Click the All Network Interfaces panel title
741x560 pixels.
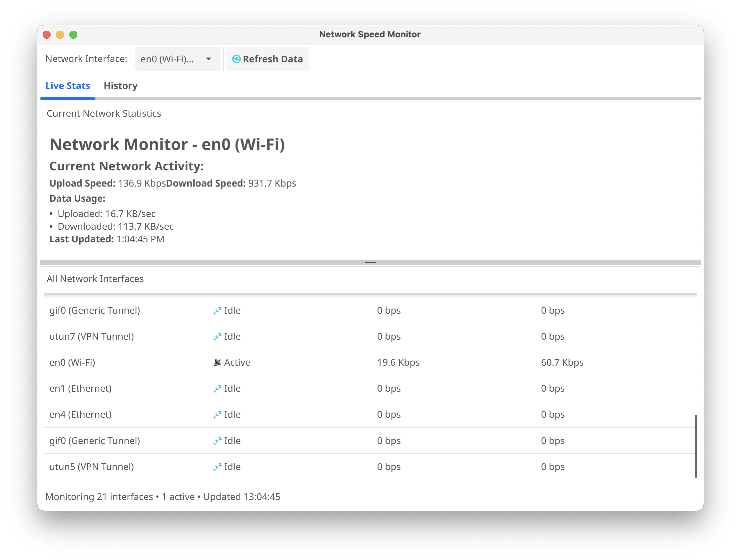[95, 278]
